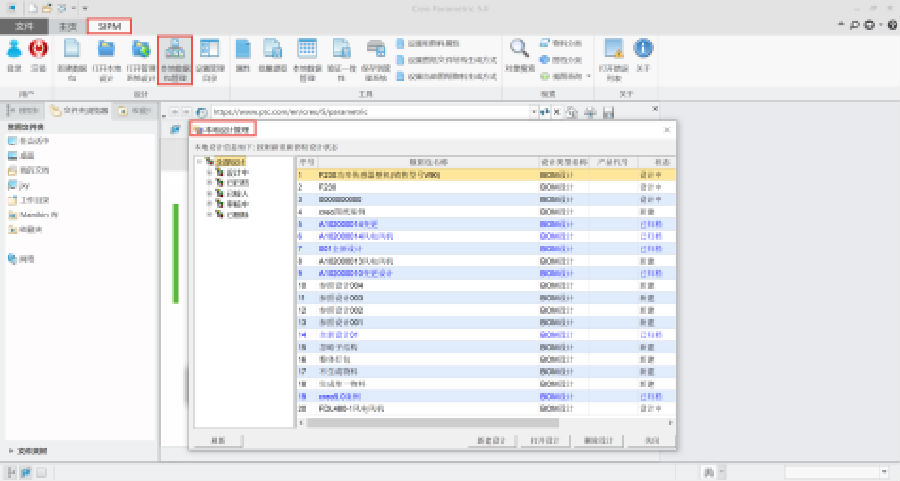The width and height of the screenshot is (900, 481).
Task: Open the 本地数据包管理 highlighted ribbon tool
Action: [x=174, y=58]
